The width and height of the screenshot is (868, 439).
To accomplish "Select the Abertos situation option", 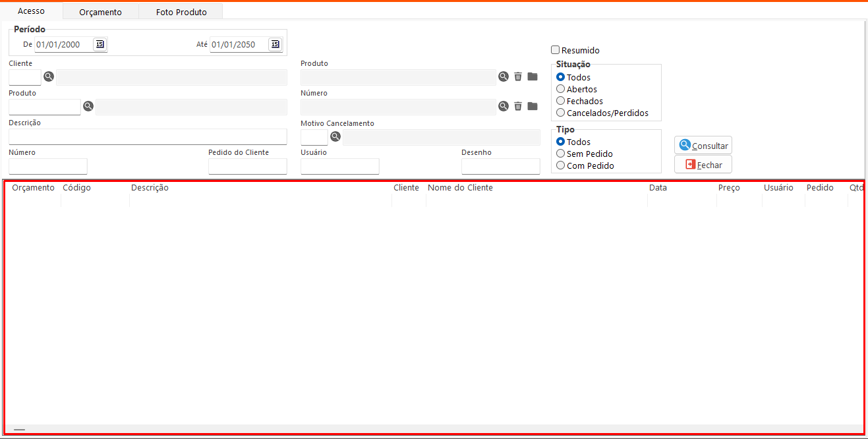I will 561,89.
